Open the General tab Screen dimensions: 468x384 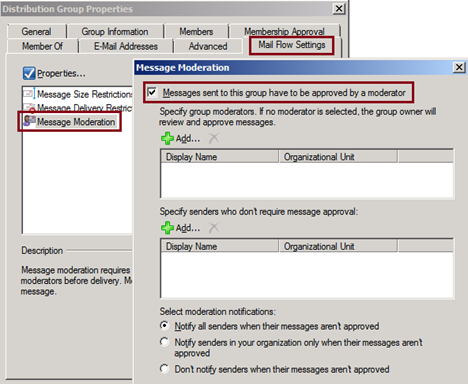[36, 32]
